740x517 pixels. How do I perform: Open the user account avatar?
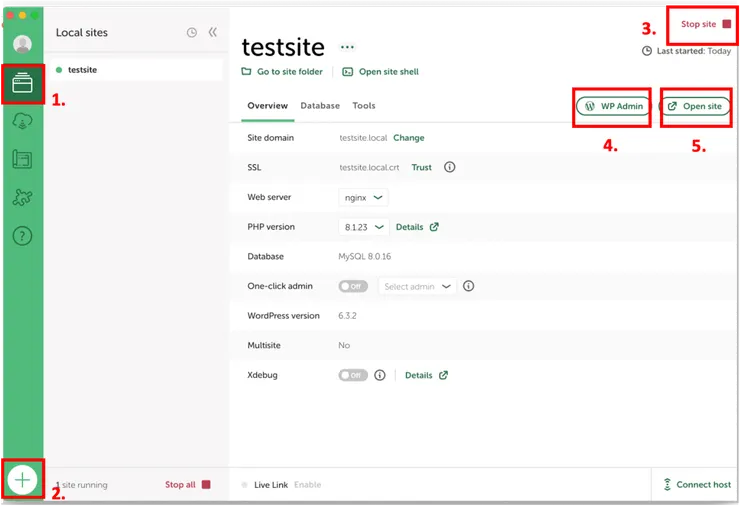point(22,44)
